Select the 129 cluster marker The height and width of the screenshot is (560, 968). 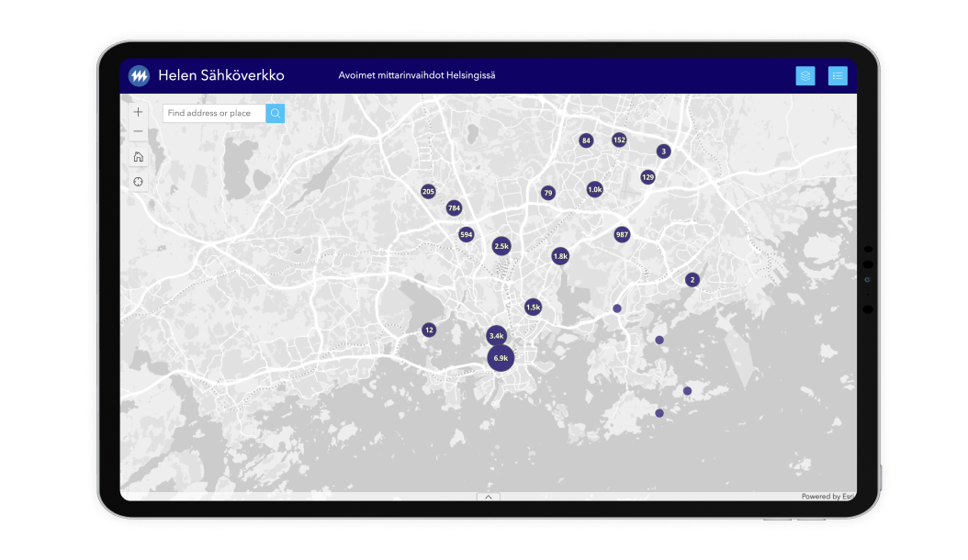point(647,177)
